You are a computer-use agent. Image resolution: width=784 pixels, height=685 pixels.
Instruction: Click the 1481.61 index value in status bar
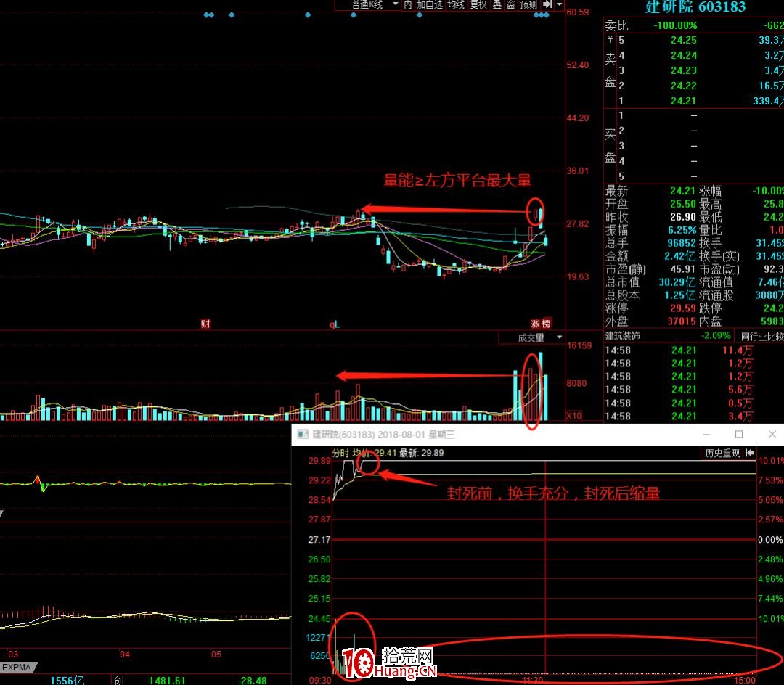(167, 680)
